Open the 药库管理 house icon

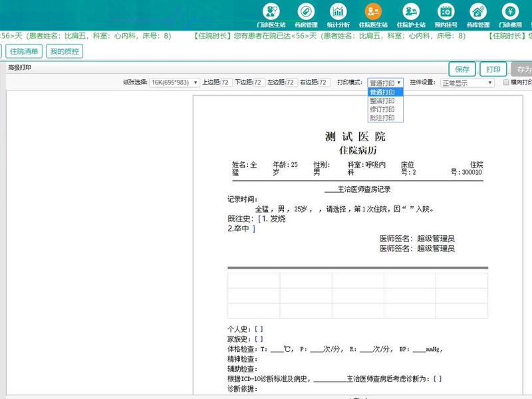click(477, 15)
